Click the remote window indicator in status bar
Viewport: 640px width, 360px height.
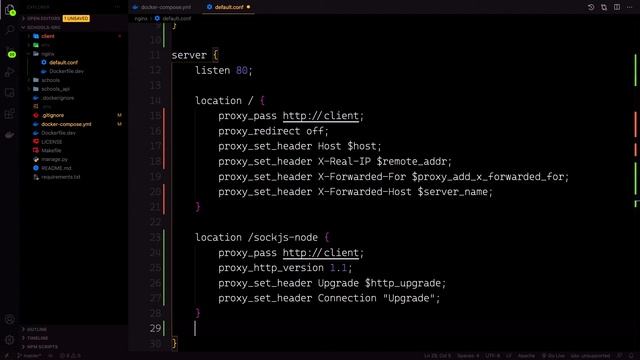7,356
